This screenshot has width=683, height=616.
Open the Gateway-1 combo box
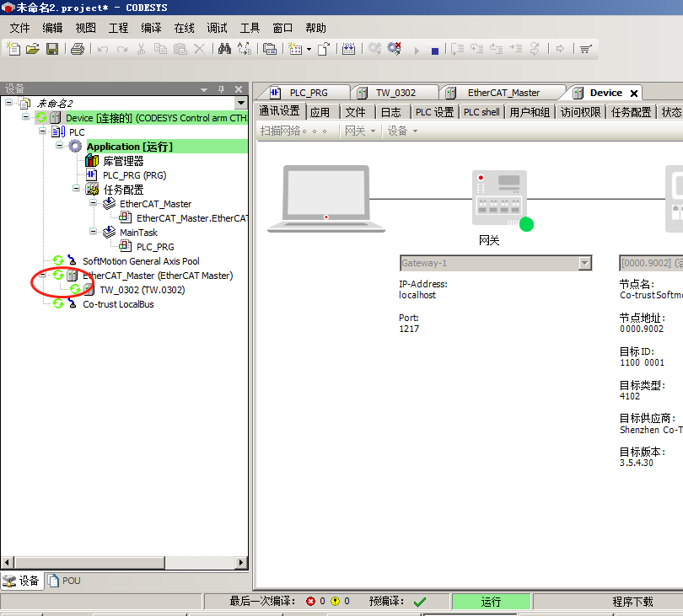[496, 263]
